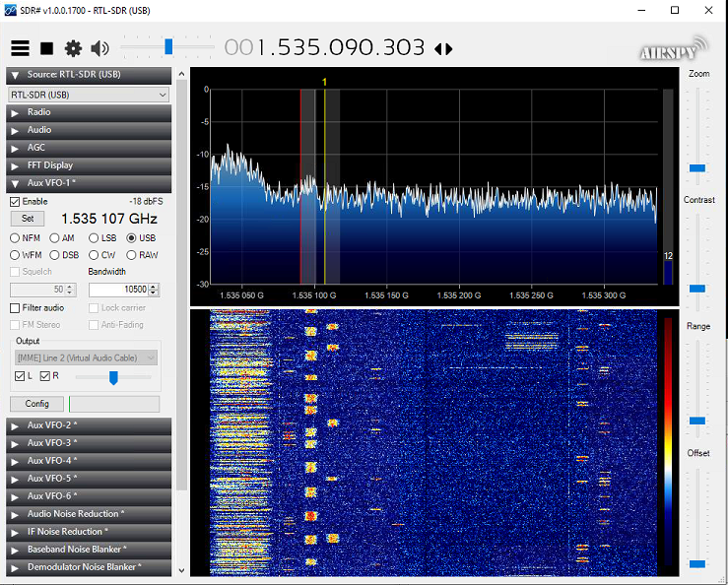Click the Config button
This screenshot has width=728, height=585.
coord(37,404)
